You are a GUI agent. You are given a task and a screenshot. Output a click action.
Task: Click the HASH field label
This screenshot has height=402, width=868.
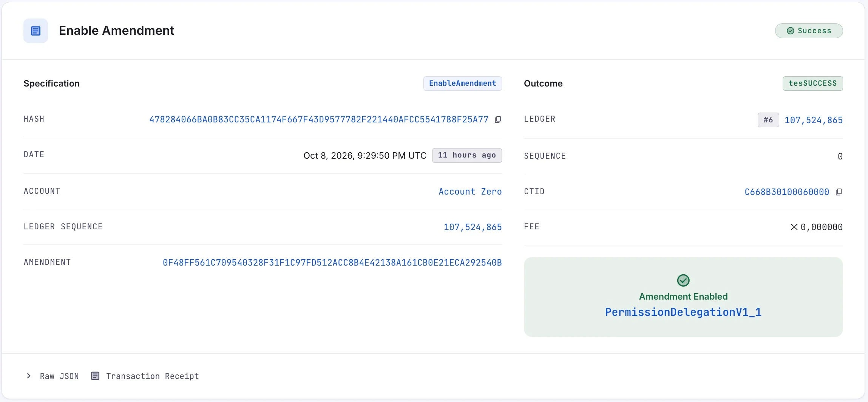coord(34,119)
